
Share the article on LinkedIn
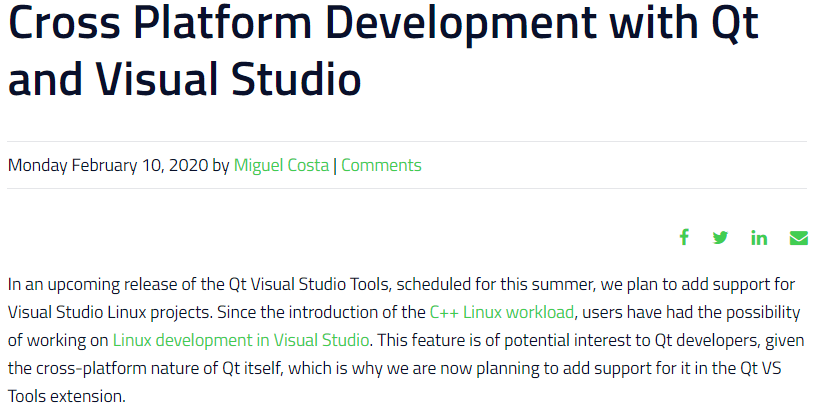coord(759,237)
